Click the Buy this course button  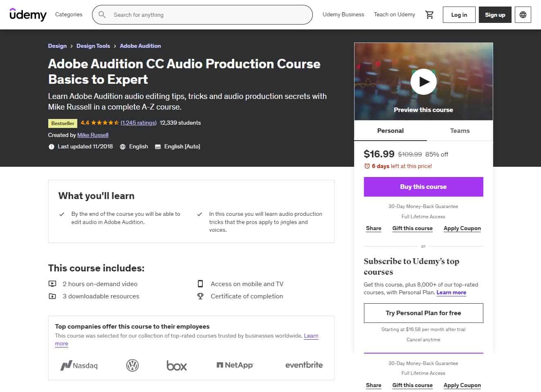click(424, 187)
